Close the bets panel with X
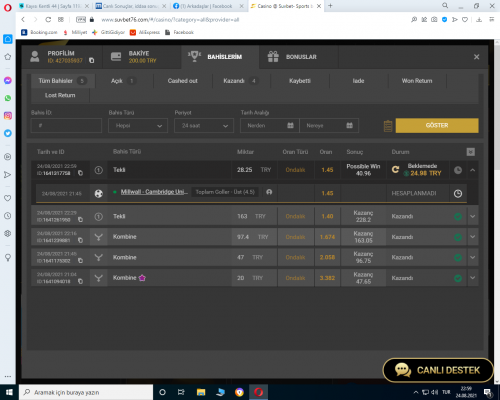 click(x=476, y=57)
